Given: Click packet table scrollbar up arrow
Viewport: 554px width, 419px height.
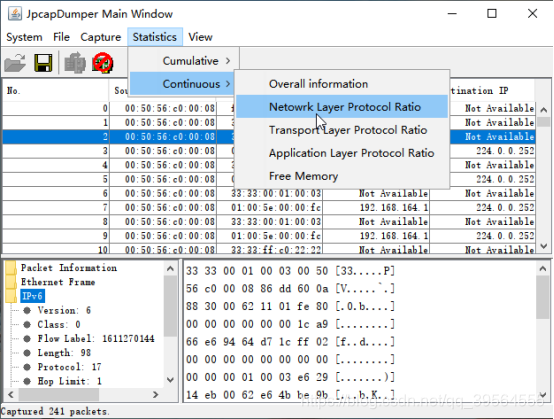Looking at the screenshot, I should pyautogui.click(x=544, y=110).
